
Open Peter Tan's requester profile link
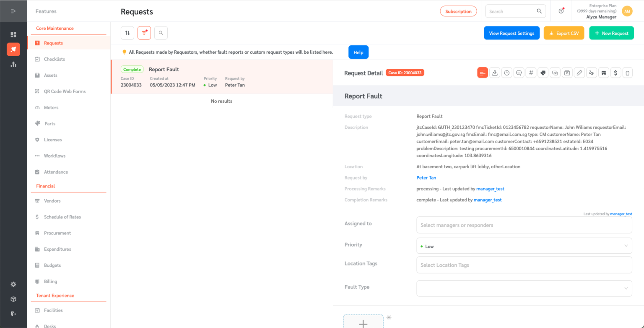coord(426,177)
